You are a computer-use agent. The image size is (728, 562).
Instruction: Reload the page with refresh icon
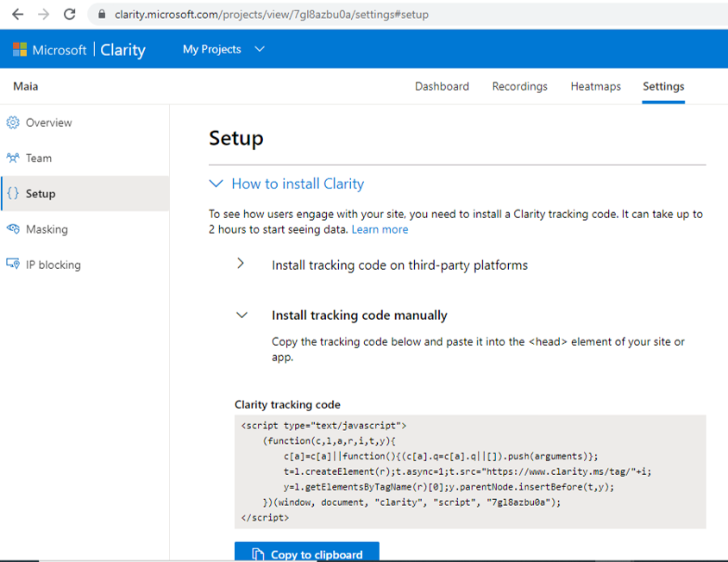click(70, 15)
